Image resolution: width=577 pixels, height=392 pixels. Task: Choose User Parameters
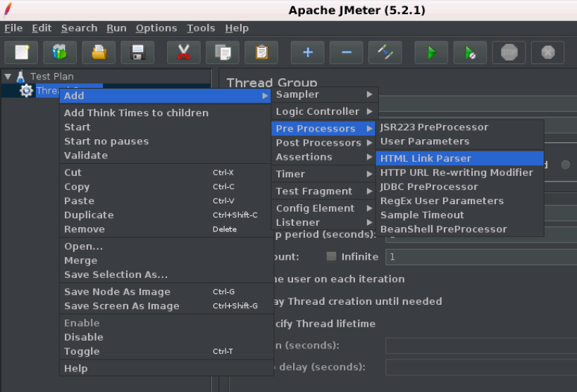point(459,141)
